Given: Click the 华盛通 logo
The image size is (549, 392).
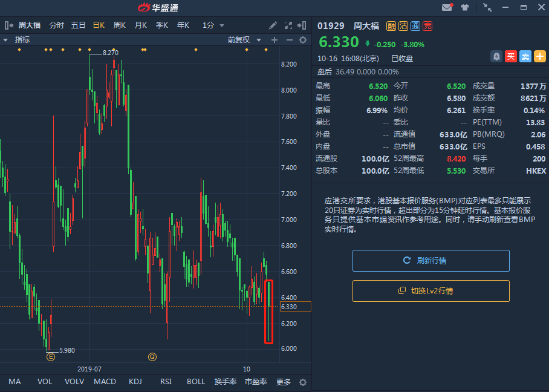Looking at the screenshot, I should (158, 7).
